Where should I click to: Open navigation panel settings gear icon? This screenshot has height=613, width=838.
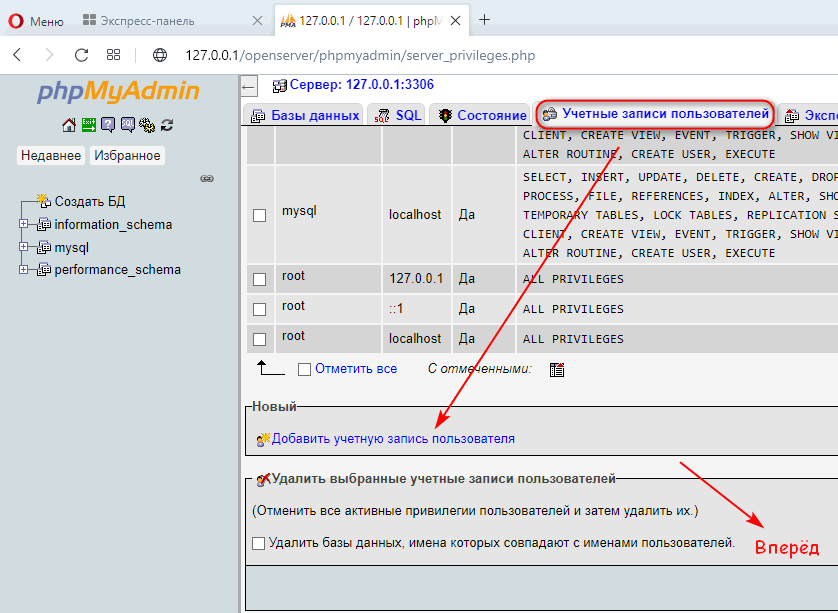(147, 125)
